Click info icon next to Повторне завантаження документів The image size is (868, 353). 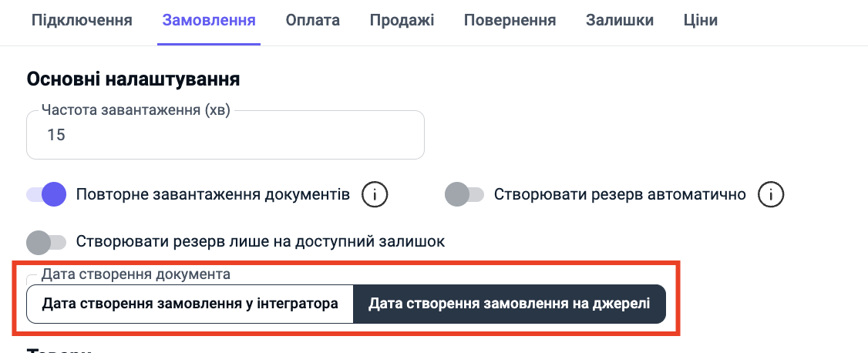(x=375, y=194)
